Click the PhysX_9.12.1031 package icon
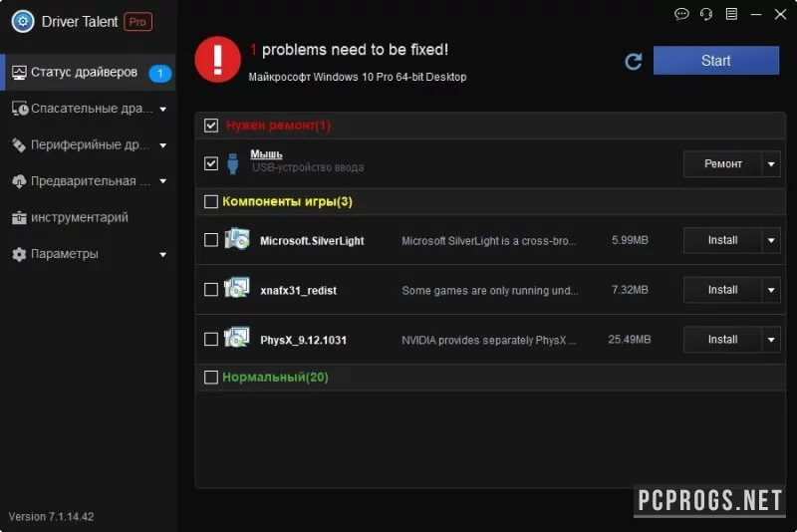797x532 pixels. (237, 338)
